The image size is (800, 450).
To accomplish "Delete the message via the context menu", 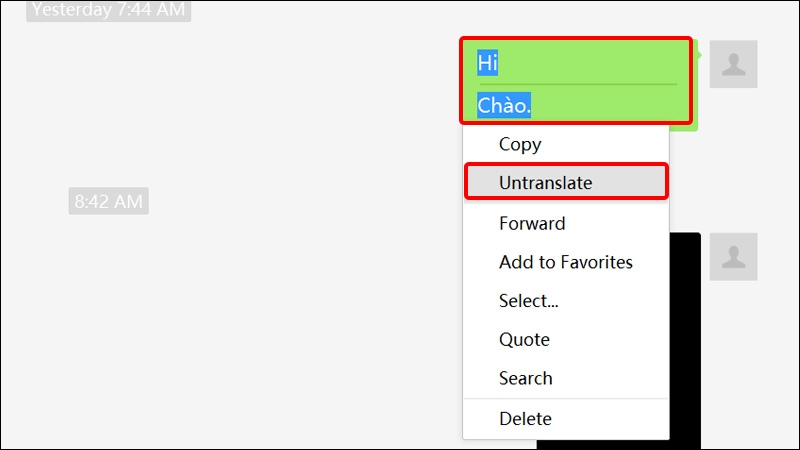I will coord(526,419).
